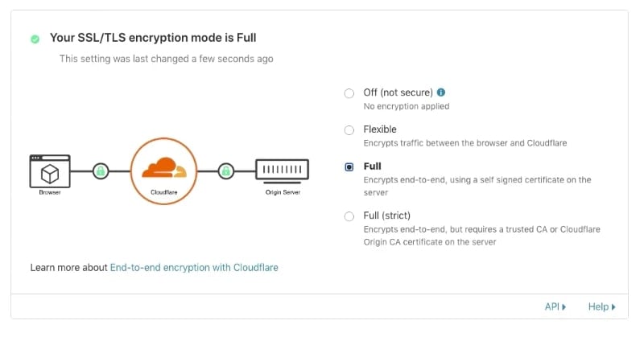Enable the Full (strict) radio option
The height and width of the screenshot is (337, 644).
tap(349, 216)
